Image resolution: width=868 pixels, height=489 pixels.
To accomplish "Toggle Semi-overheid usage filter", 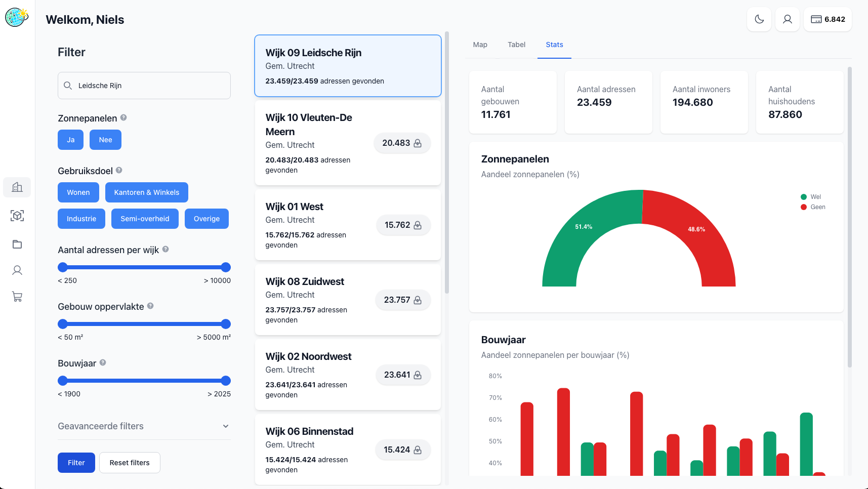I will coord(145,219).
